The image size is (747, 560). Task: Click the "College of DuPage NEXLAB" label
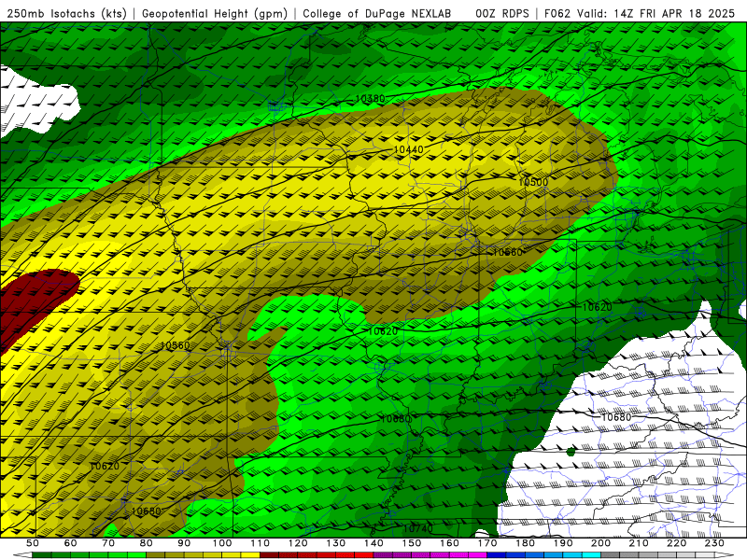377,13
